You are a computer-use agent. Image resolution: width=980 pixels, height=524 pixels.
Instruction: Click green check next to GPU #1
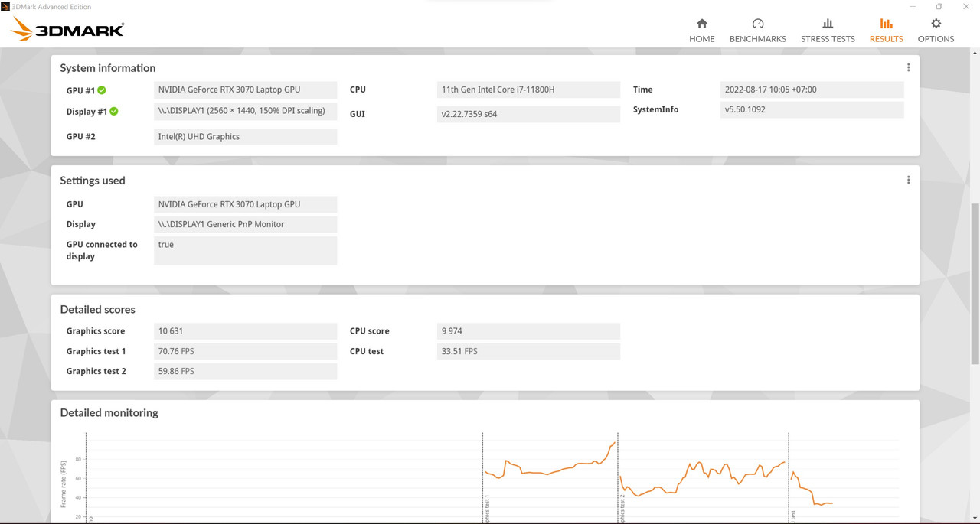[102, 90]
